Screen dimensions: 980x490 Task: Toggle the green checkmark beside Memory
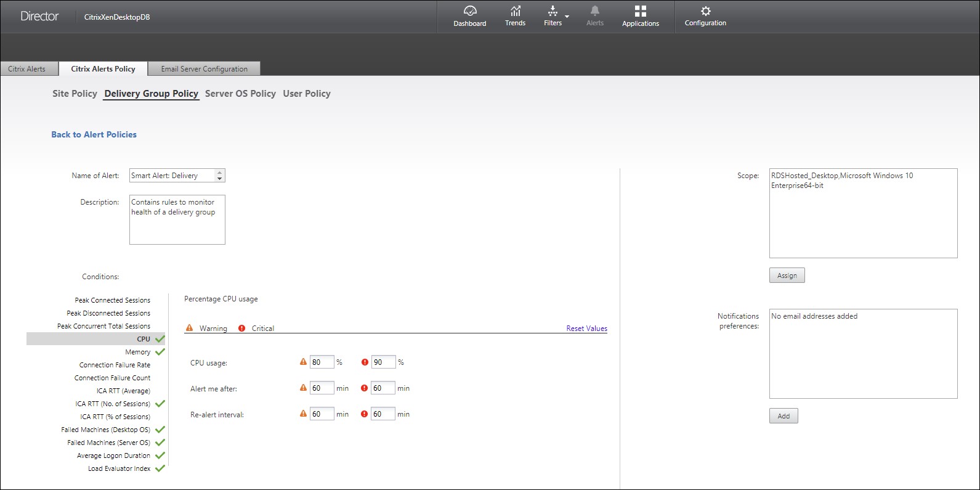coord(160,352)
